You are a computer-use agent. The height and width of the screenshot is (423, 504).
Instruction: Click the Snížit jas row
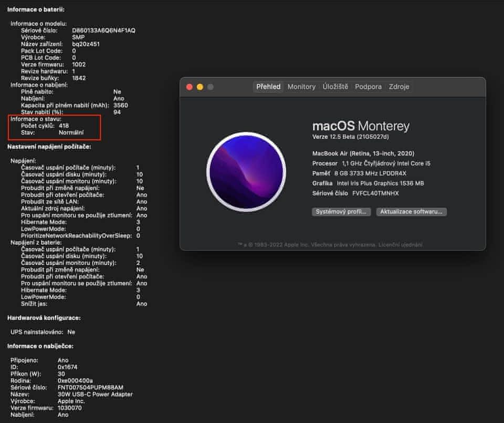pyautogui.click(x=84, y=304)
